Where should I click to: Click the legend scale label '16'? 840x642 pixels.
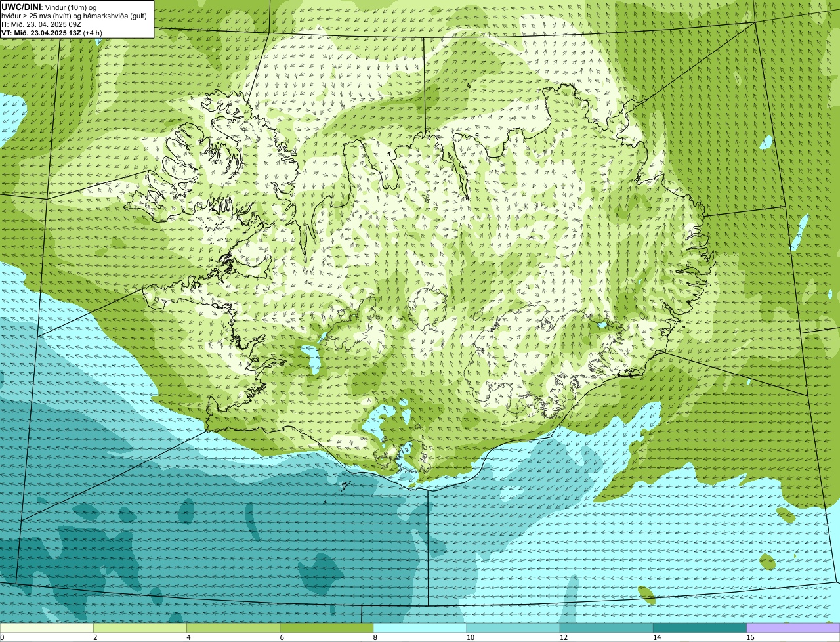(x=750, y=637)
